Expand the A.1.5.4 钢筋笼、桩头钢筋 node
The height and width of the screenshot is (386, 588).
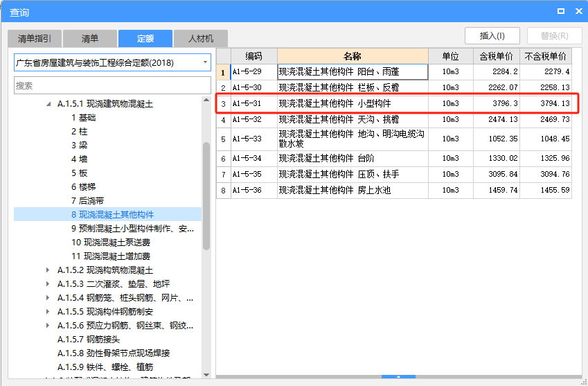point(48,298)
